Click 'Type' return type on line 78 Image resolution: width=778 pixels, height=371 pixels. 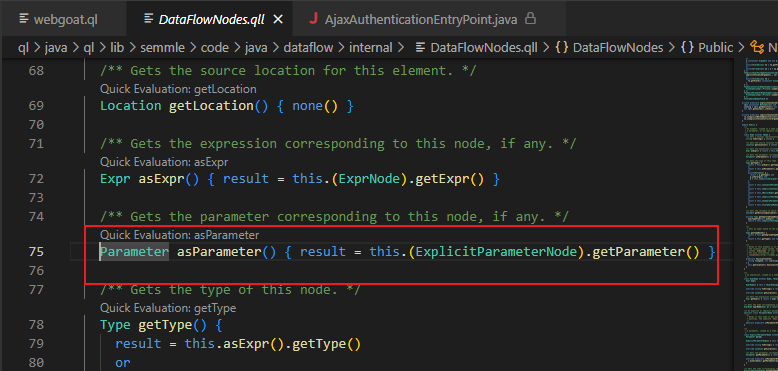point(115,325)
